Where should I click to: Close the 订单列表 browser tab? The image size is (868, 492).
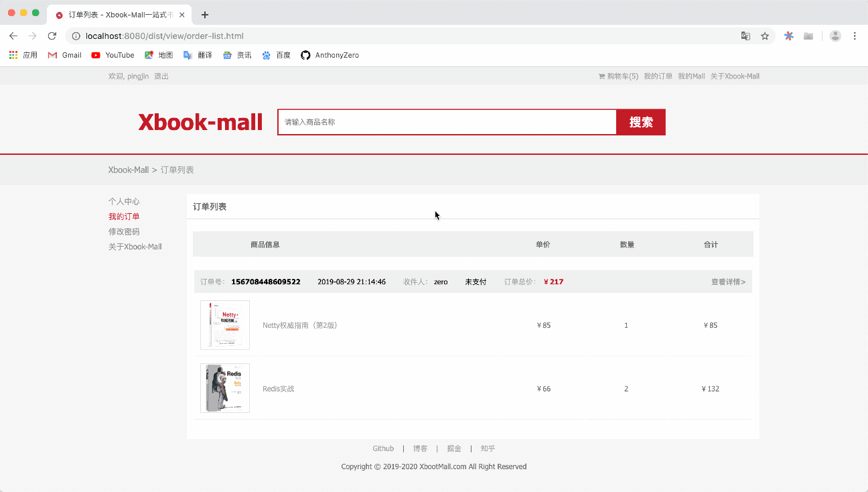[x=182, y=15]
